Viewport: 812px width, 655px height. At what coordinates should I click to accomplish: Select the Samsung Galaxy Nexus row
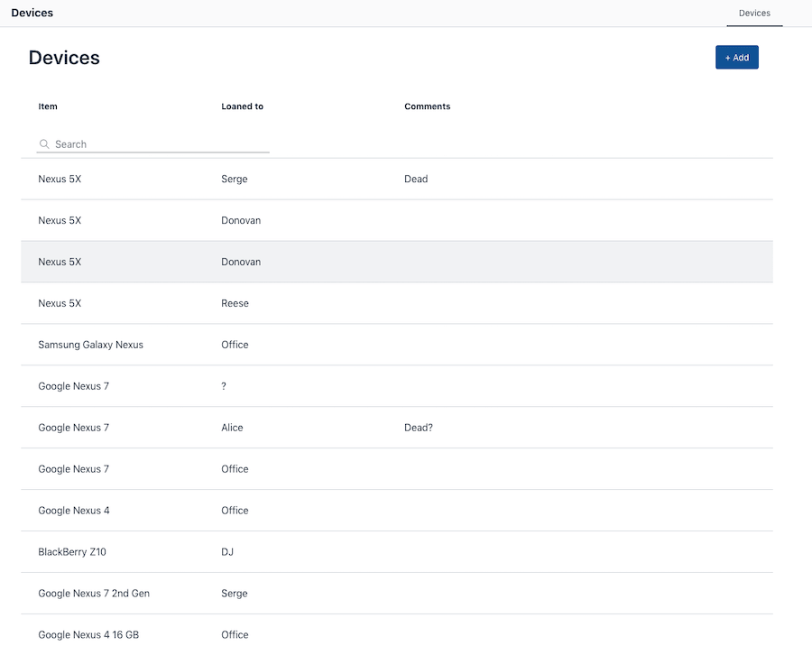point(397,345)
